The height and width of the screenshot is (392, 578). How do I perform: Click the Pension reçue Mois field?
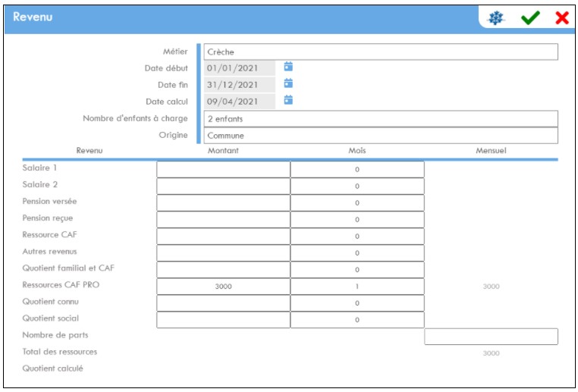(x=357, y=220)
